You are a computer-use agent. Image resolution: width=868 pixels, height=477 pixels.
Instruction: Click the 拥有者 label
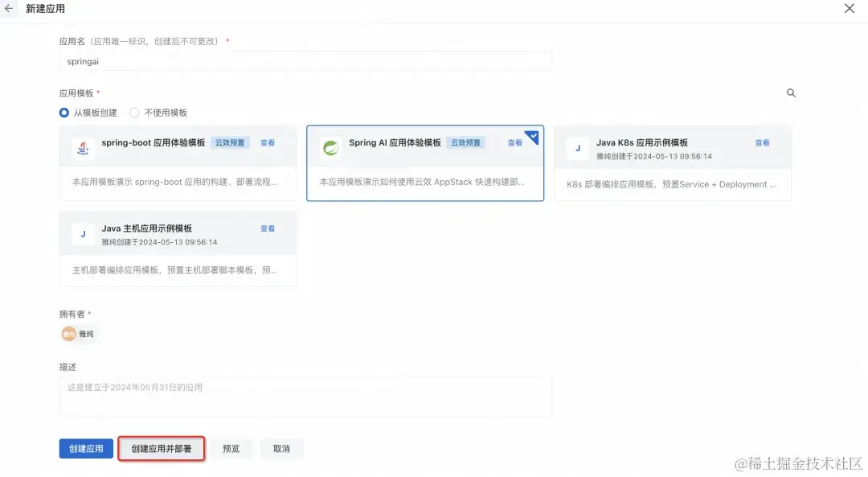point(72,315)
